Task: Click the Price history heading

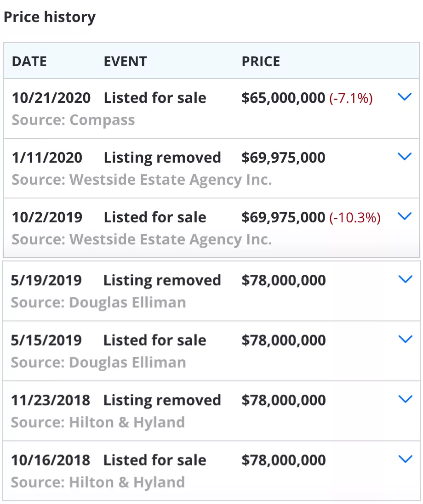Action: [x=50, y=17]
